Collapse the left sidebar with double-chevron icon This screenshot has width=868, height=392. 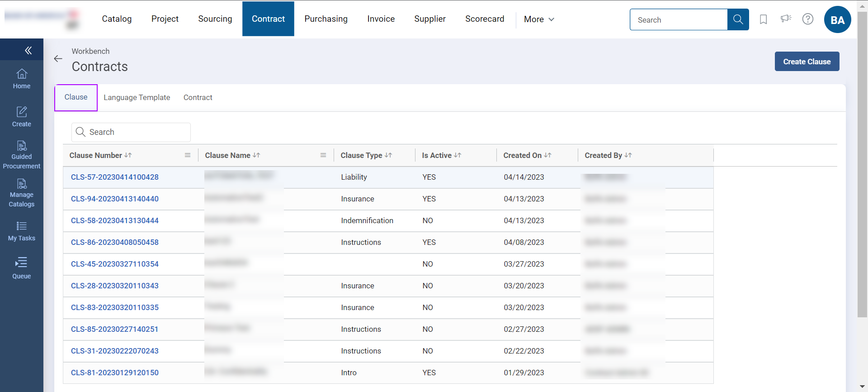(28, 50)
